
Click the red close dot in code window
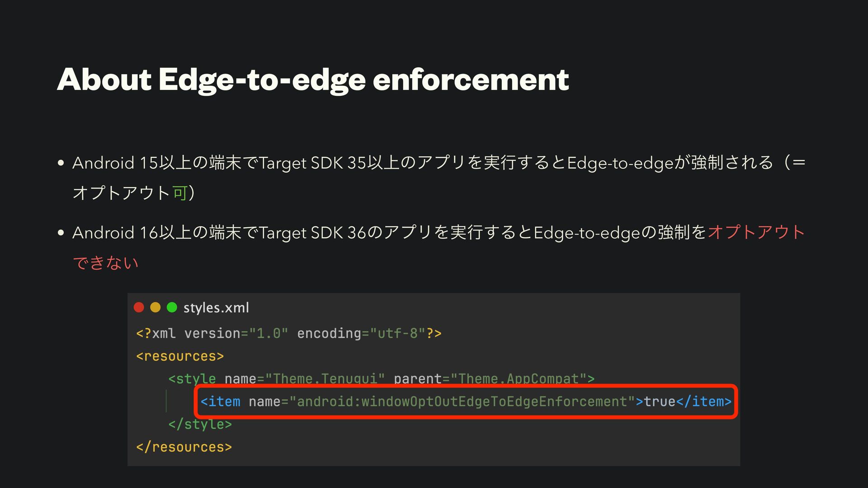(x=139, y=308)
